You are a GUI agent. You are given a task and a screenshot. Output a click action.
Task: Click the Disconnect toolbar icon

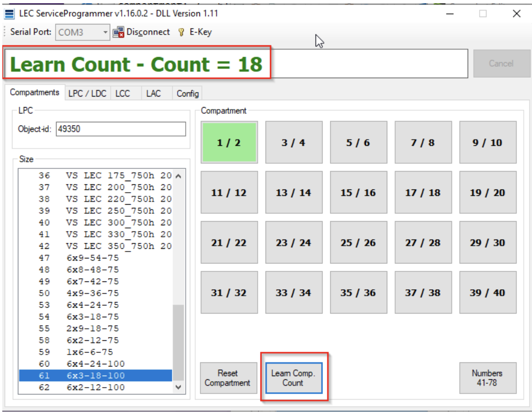pos(119,32)
